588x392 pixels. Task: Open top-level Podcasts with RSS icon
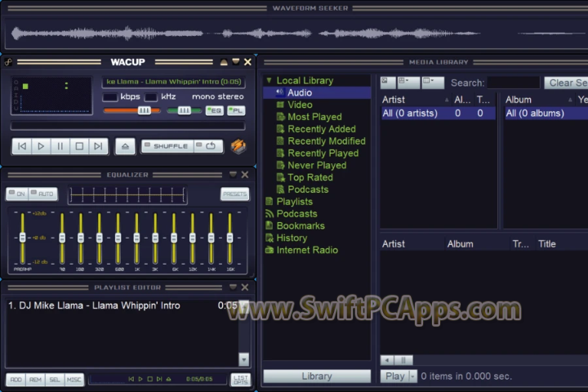296,213
